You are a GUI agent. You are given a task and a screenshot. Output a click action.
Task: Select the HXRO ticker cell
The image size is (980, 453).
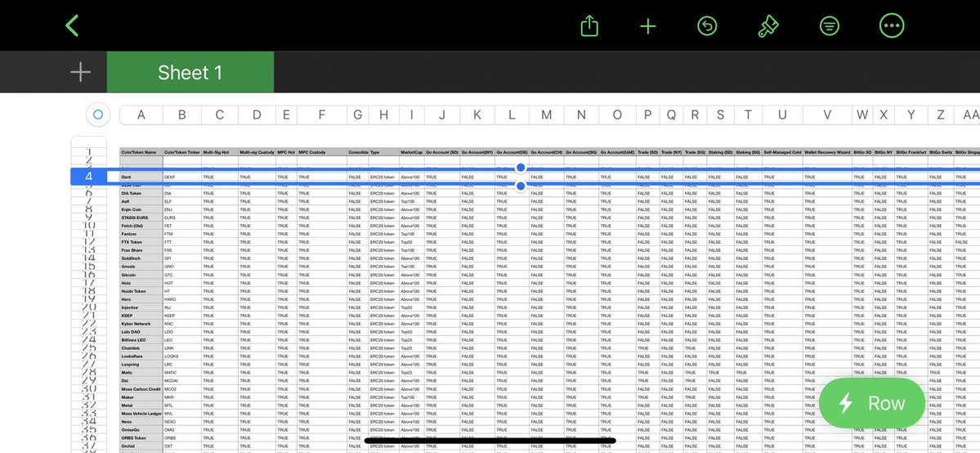coord(182,299)
